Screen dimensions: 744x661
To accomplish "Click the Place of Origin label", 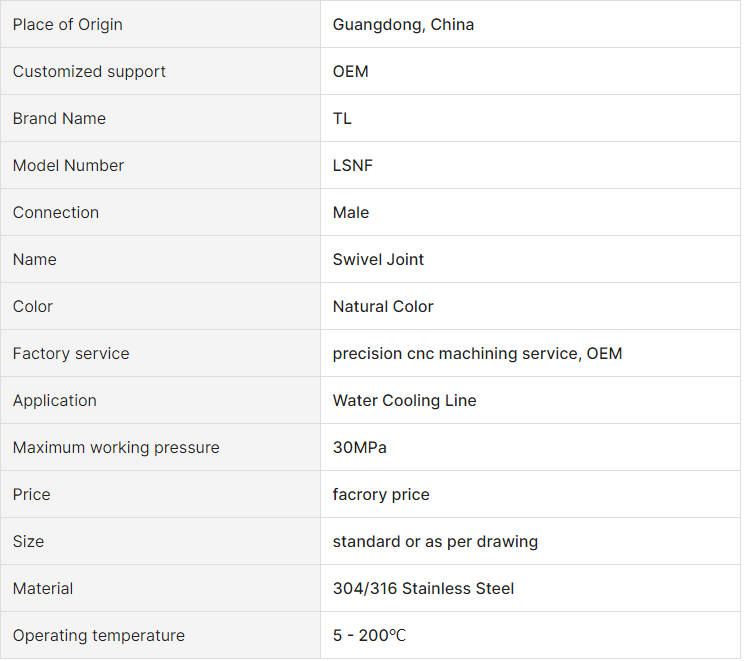I will (67, 25).
